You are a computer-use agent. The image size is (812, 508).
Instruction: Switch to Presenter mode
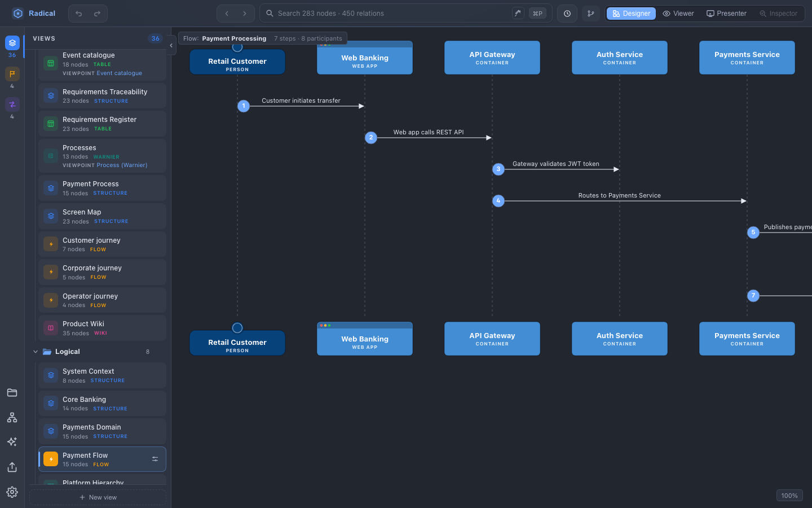click(x=726, y=14)
